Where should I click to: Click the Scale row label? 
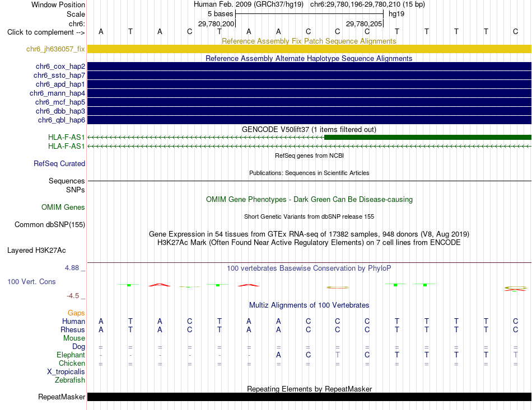76,14
